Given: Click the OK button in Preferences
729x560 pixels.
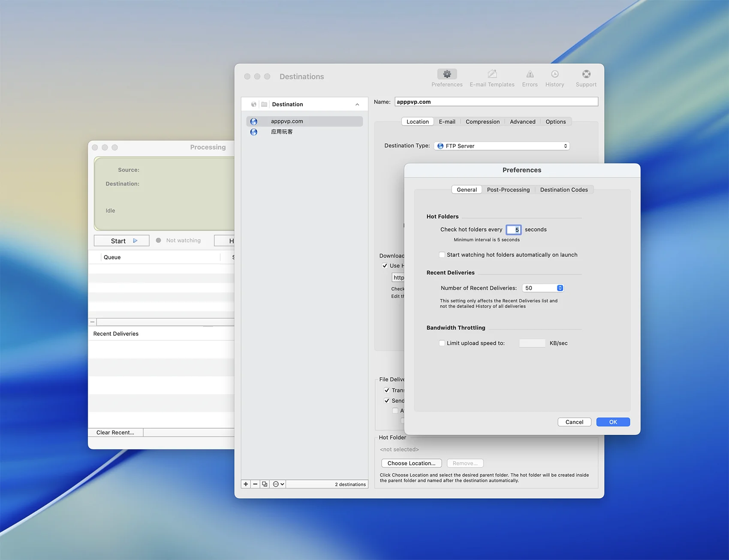Looking at the screenshot, I should pyautogui.click(x=613, y=422).
